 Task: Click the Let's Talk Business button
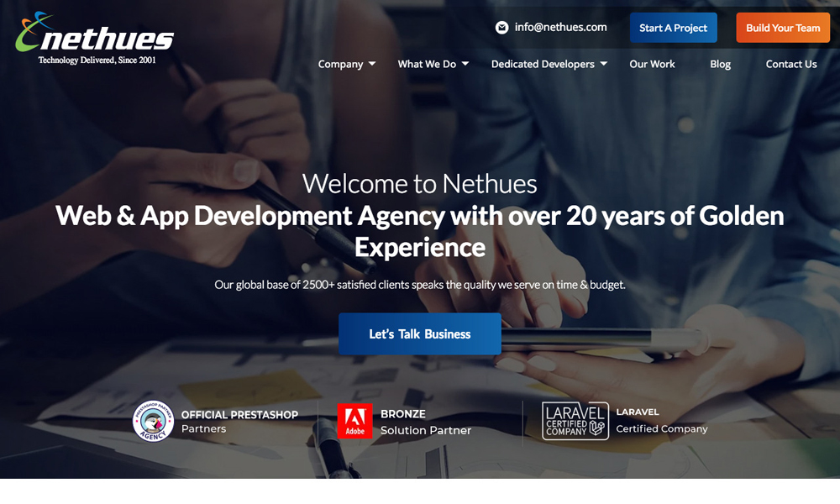pyautogui.click(x=420, y=333)
